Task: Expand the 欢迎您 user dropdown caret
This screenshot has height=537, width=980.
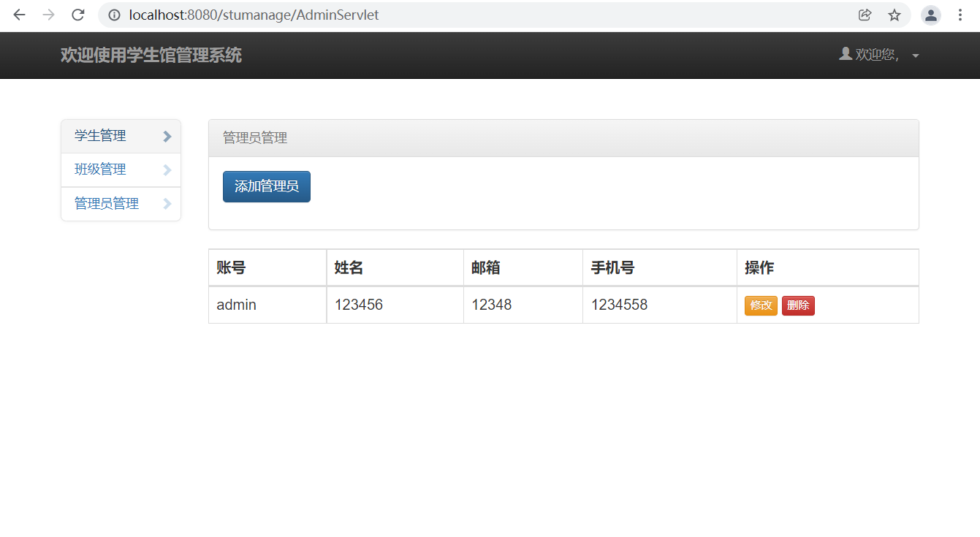Action: point(916,56)
